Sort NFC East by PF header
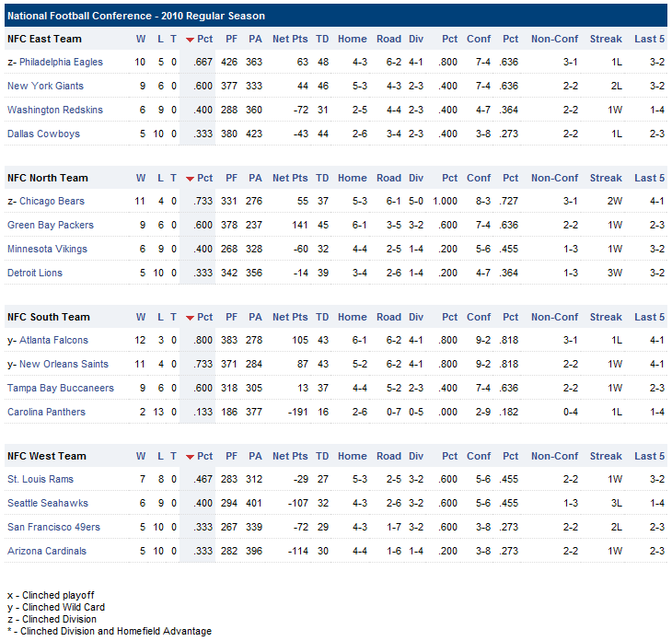 point(231,39)
